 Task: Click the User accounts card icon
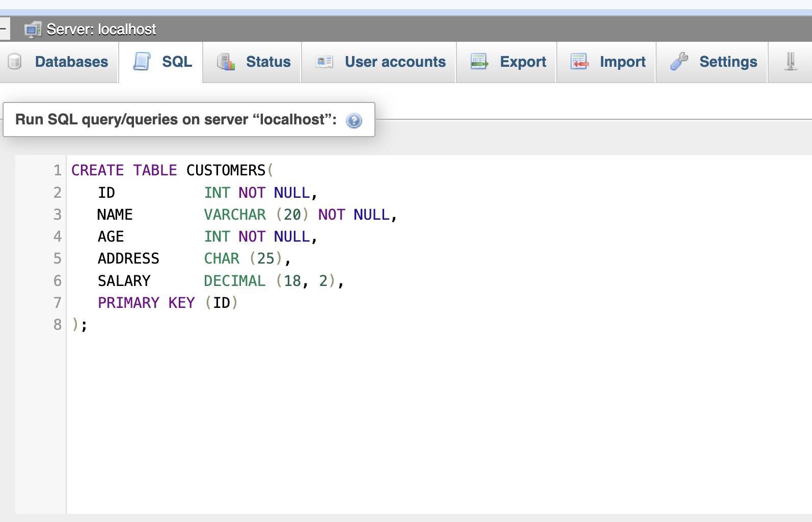coord(324,62)
